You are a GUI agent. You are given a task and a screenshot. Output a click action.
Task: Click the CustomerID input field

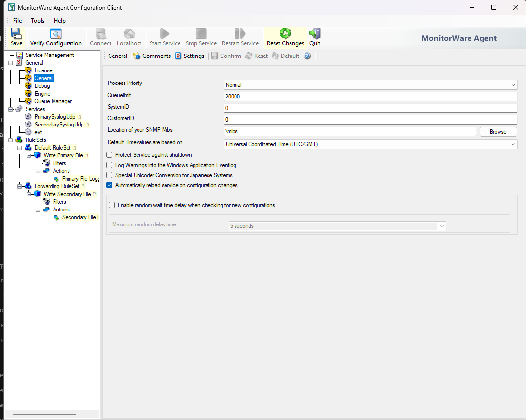[371, 119]
